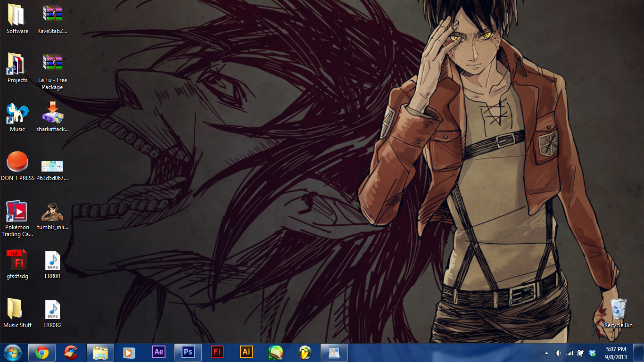Select the gfsdfsdg FLA file icon
644x362 pixels.
[x=17, y=261]
